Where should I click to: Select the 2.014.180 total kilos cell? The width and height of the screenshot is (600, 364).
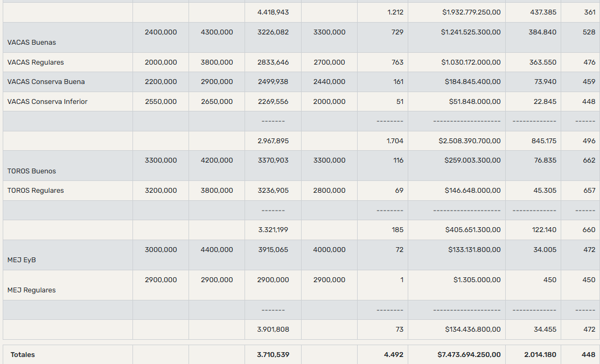pos(533,355)
